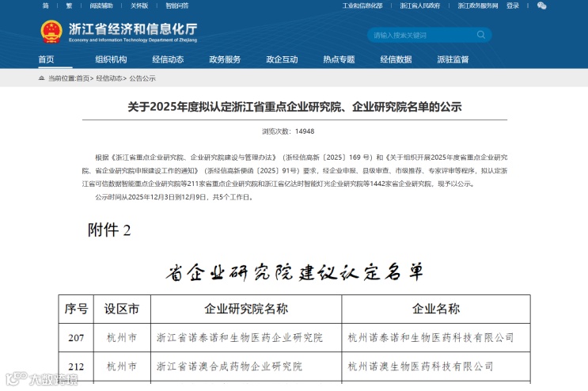Click 杭州诺泰诺和生物医药科技有限公司 cell
The width and height of the screenshot is (588, 391).
436,338
